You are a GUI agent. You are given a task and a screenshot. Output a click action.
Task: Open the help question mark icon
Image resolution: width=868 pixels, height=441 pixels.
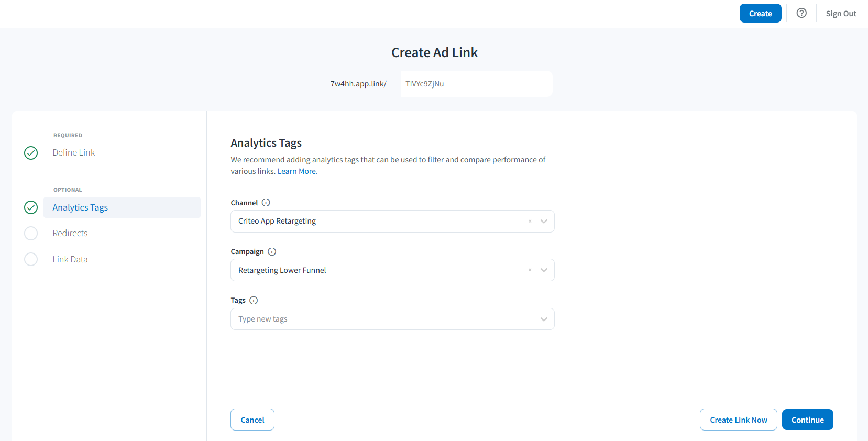801,13
